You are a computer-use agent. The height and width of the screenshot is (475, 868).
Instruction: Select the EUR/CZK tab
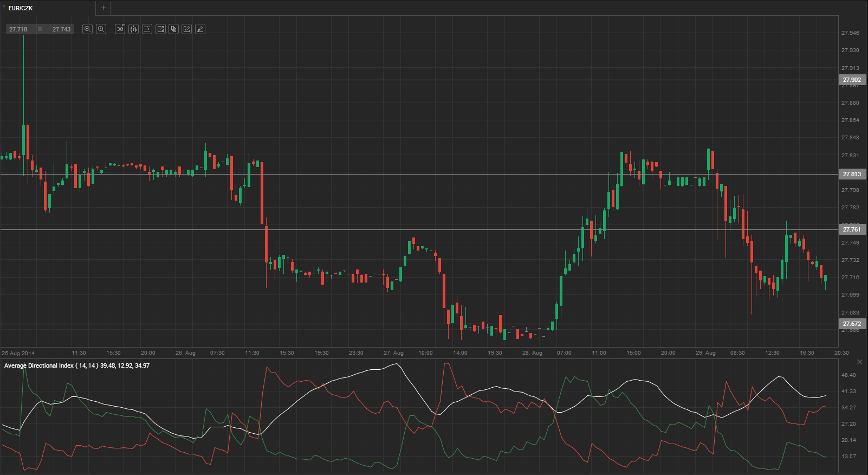point(21,8)
